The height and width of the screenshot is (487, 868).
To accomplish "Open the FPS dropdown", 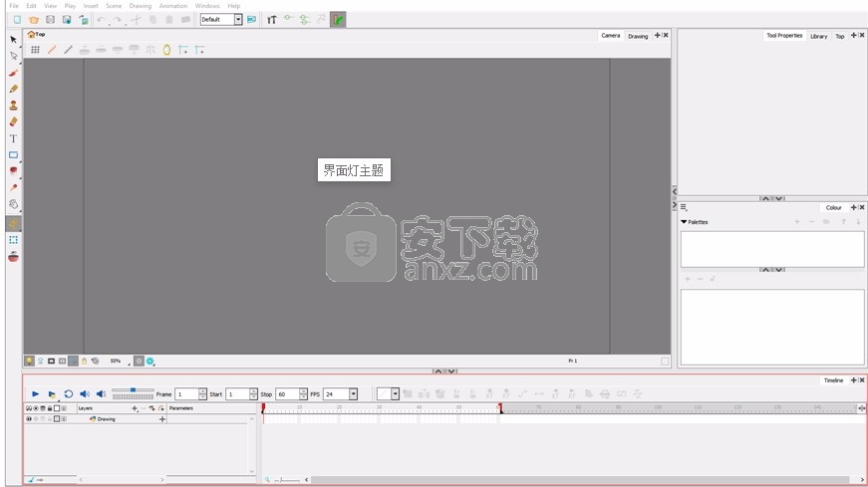I will [x=353, y=394].
